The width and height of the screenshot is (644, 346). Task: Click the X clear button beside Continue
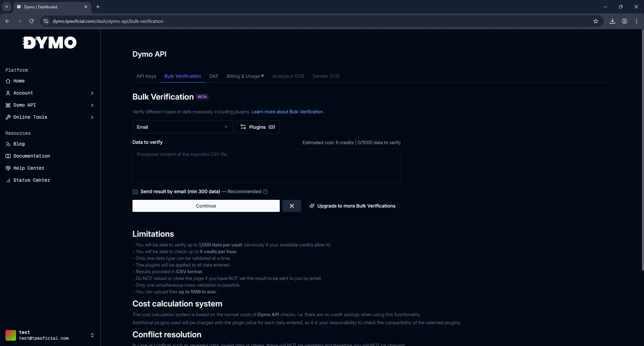click(x=292, y=206)
